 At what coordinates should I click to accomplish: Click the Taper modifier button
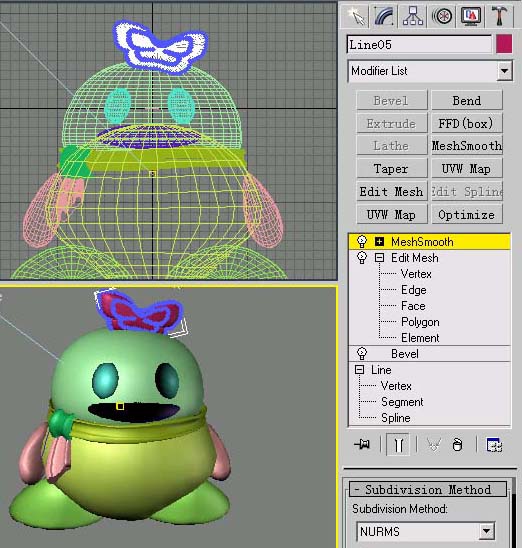pyautogui.click(x=392, y=168)
